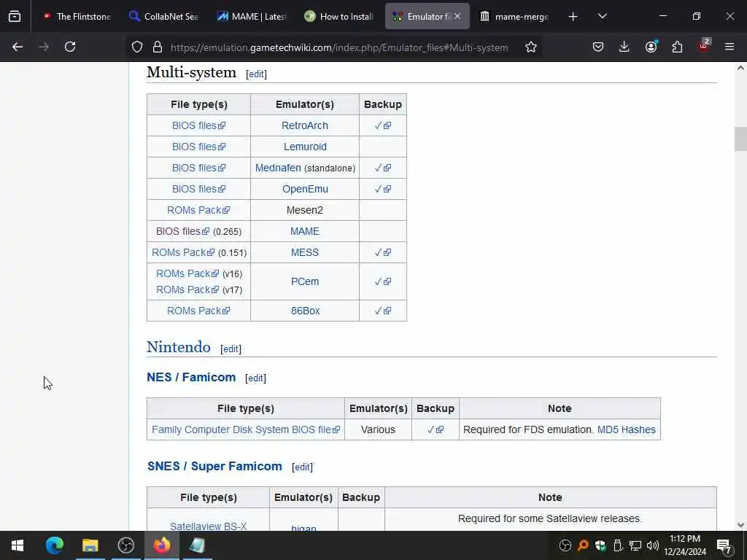
Task: Open ROMs Pack link for 86Box row
Action: (x=198, y=311)
